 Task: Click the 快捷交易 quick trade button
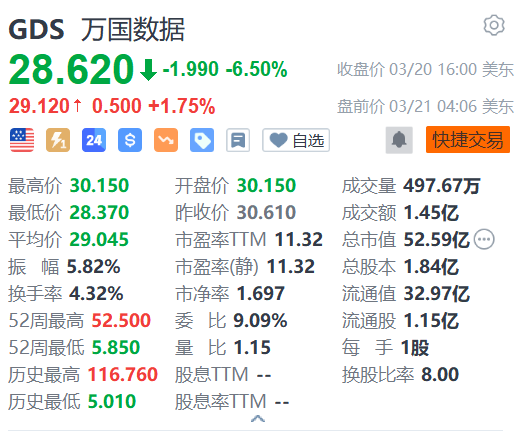(468, 140)
